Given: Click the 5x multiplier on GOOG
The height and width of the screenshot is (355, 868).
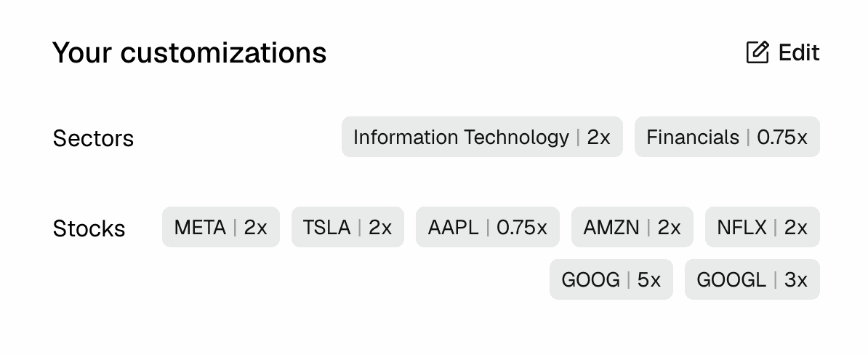Looking at the screenshot, I should coord(649,279).
